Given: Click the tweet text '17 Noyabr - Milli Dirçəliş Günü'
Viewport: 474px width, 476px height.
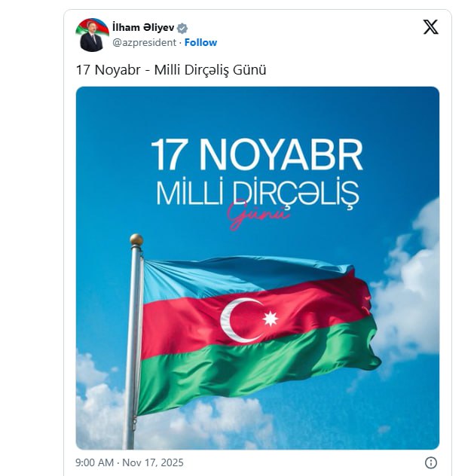Looking at the screenshot, I should 171,70.
